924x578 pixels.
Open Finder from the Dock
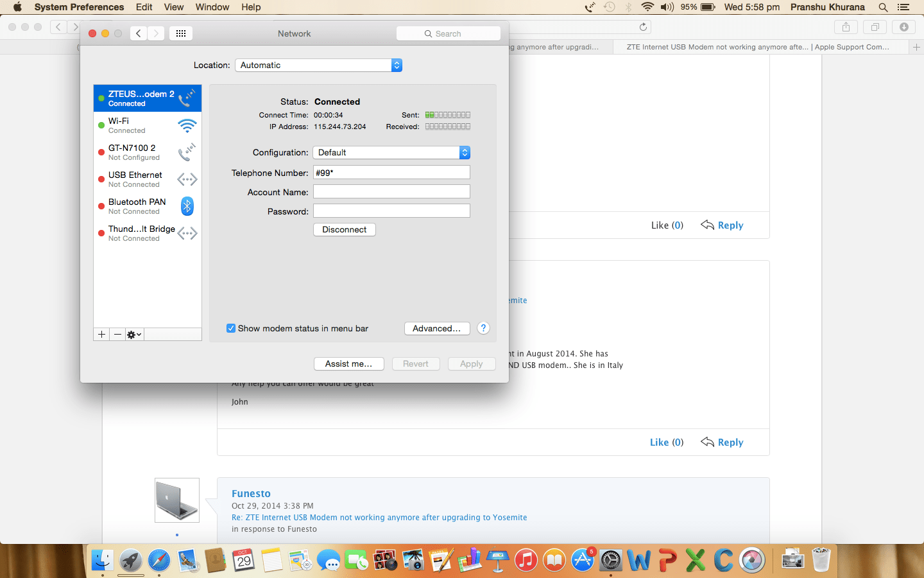[x=102, y=560]
